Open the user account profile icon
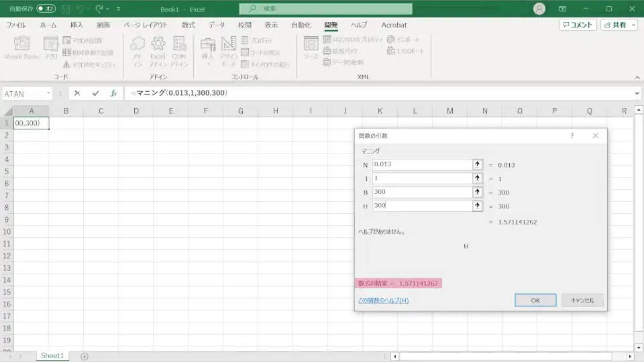Image resolution: width=644 pixels, height=362 pixels. click(x=539, y=9)
